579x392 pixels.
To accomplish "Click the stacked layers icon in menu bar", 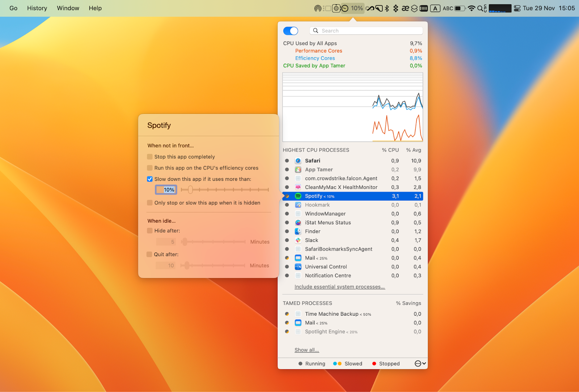I will [414, 8].
